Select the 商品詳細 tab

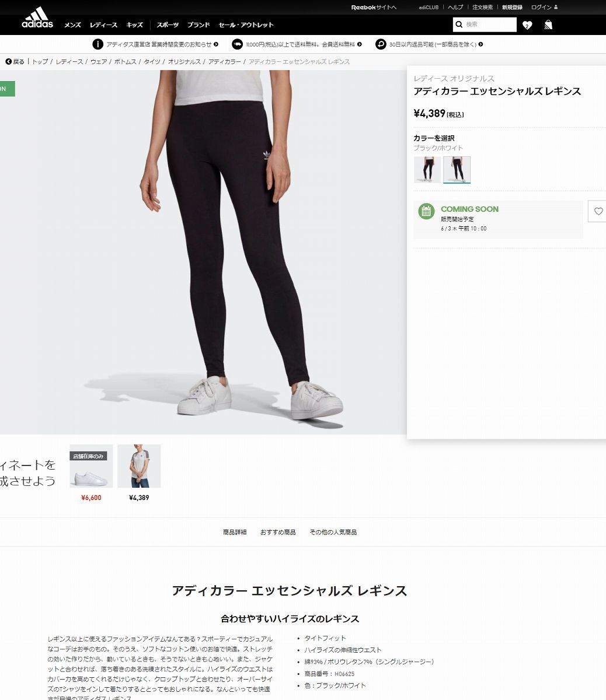coord(235,532)
